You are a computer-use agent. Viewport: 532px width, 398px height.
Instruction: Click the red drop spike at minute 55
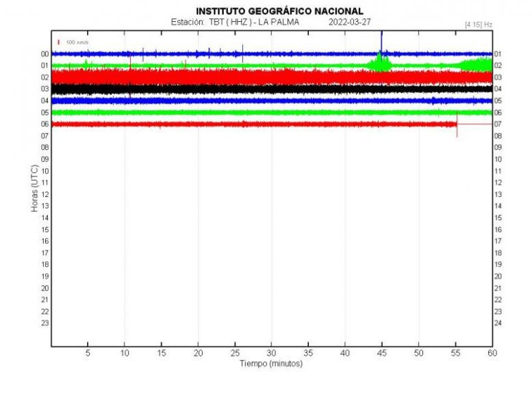[x=457, y=130]
